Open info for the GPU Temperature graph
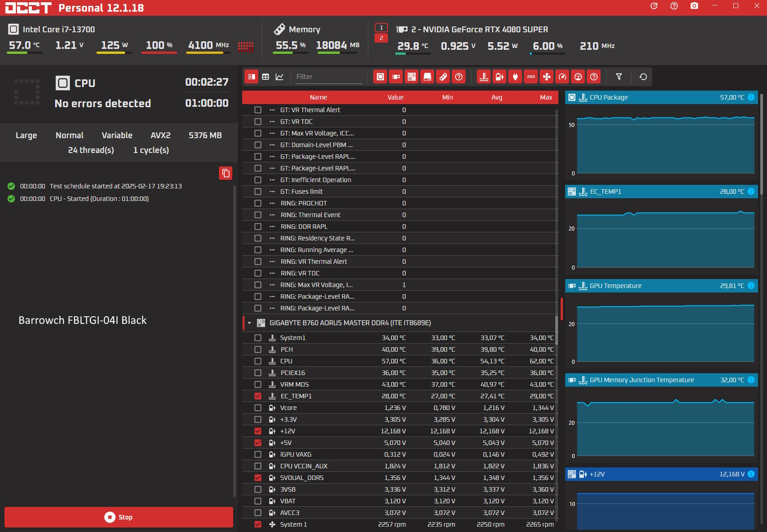This screenshot has width=767, height=532. tap(751, 286)
